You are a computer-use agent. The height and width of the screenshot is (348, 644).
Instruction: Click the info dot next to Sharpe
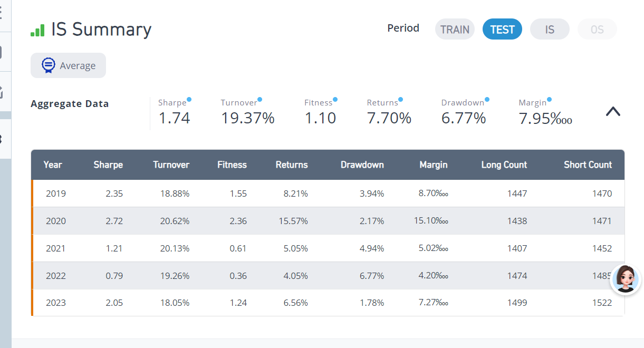pyautogui.click(x=189, y=99)
